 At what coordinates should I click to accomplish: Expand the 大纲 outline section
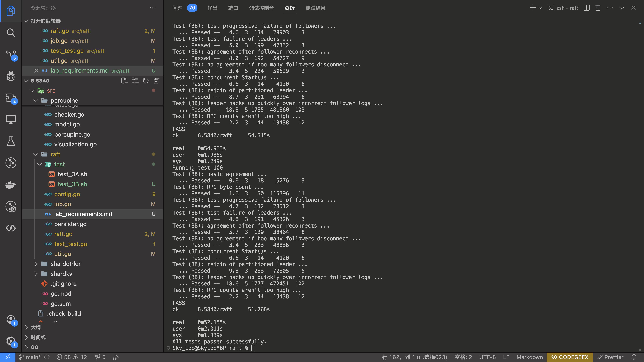[26, 327]
